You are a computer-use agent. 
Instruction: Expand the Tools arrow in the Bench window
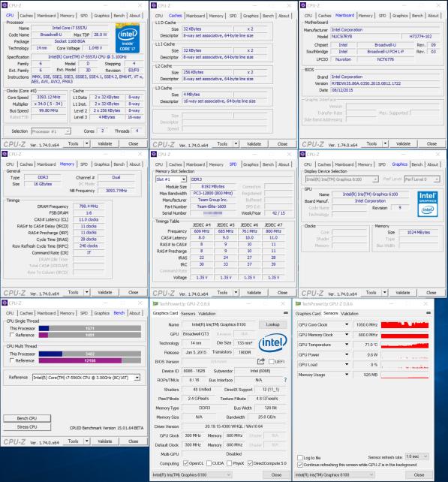87,441
